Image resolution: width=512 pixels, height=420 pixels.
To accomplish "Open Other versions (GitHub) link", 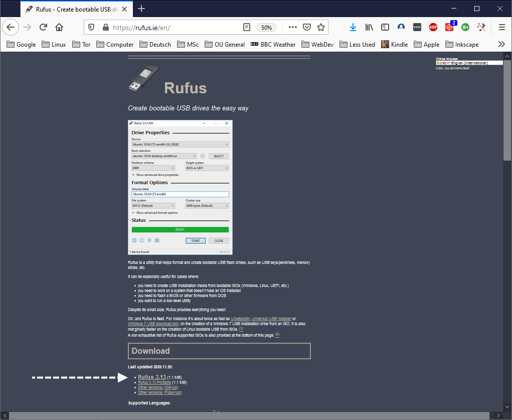I will (158, 387).
